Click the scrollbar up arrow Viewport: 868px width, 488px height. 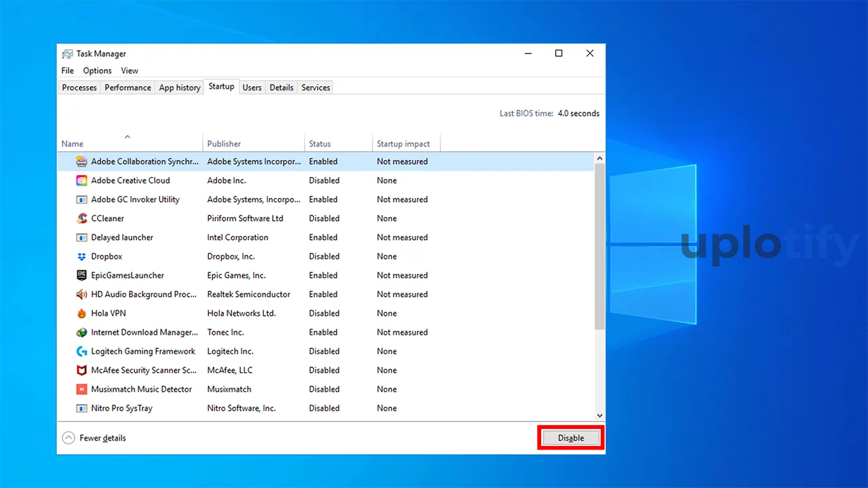pos(599,158)
